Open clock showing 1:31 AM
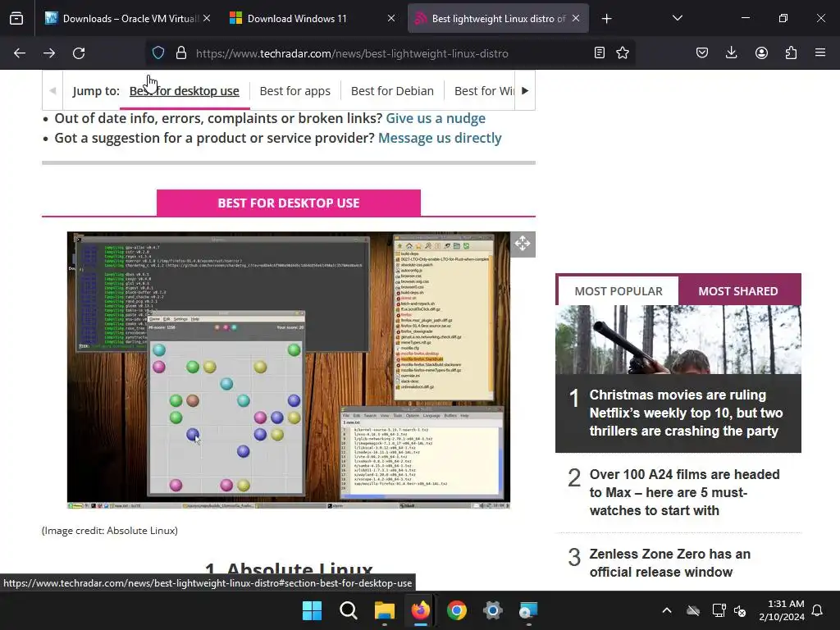 782,610
